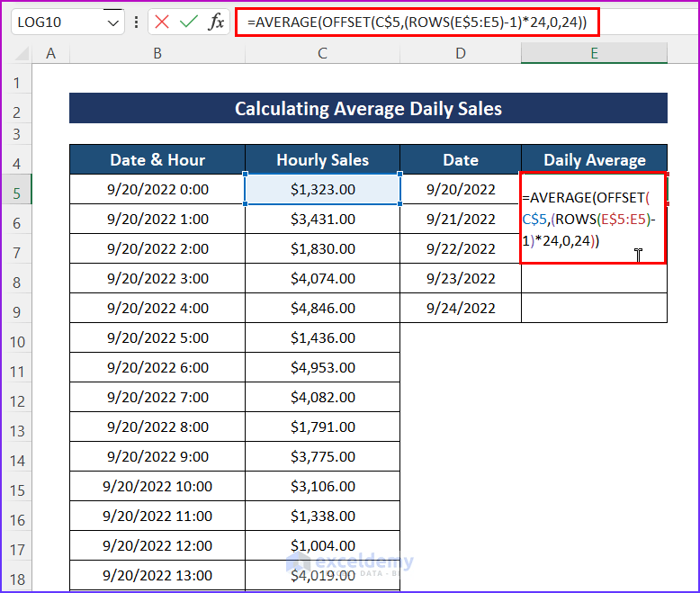
Task: Select cell with $1,791.00
Action: click(x=322, y=427)
